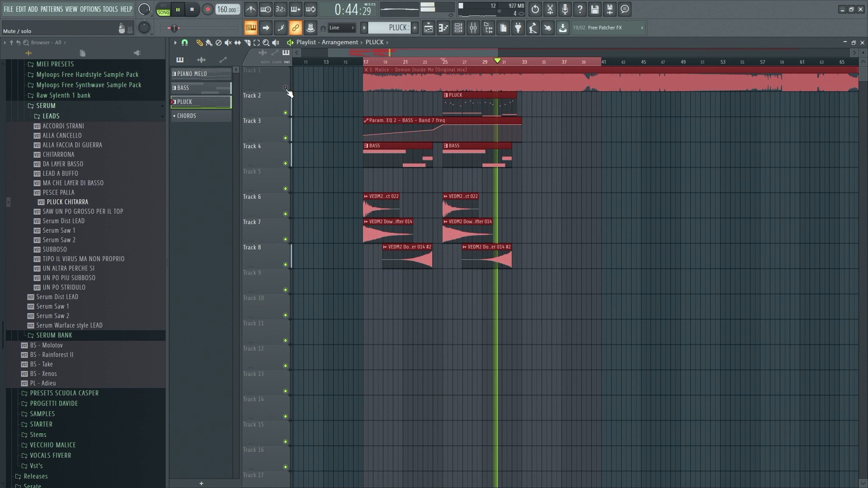Open the FILE menu

point(8,9)
